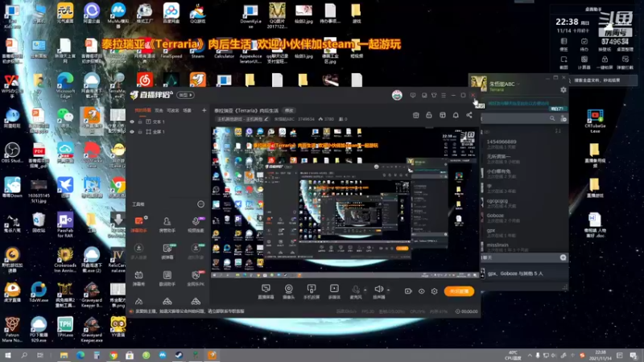Edit the game category tag under title
Viewport: 644px width, 362px height.
[x=242, y=119]
